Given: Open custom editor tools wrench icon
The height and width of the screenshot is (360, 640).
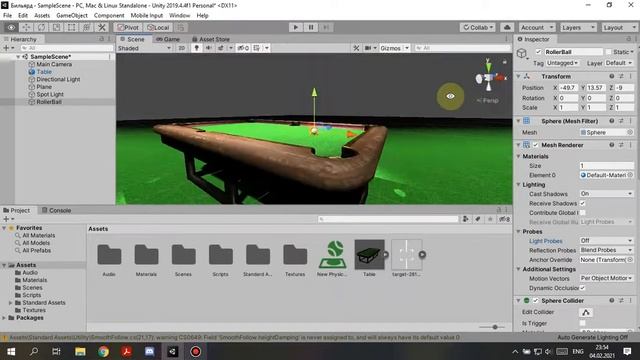Looking at the screenshot, I should pyautogui.click(x=102, y=27).
